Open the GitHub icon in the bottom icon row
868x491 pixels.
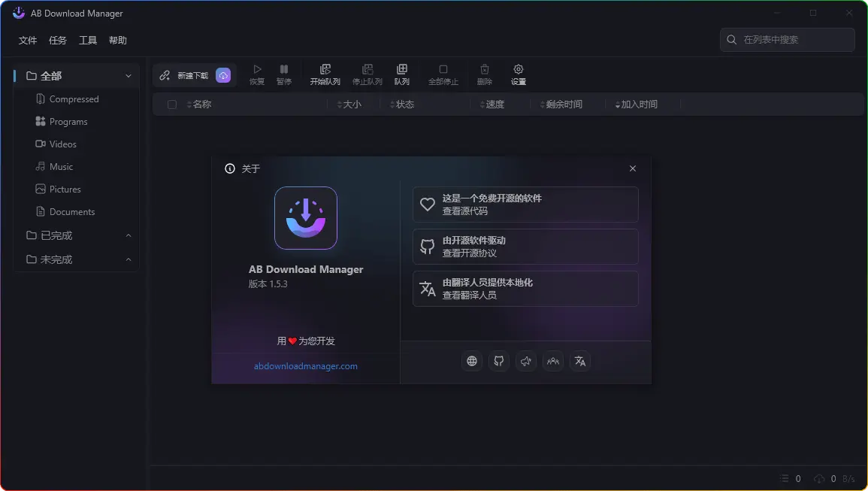[x=499, y=361]
